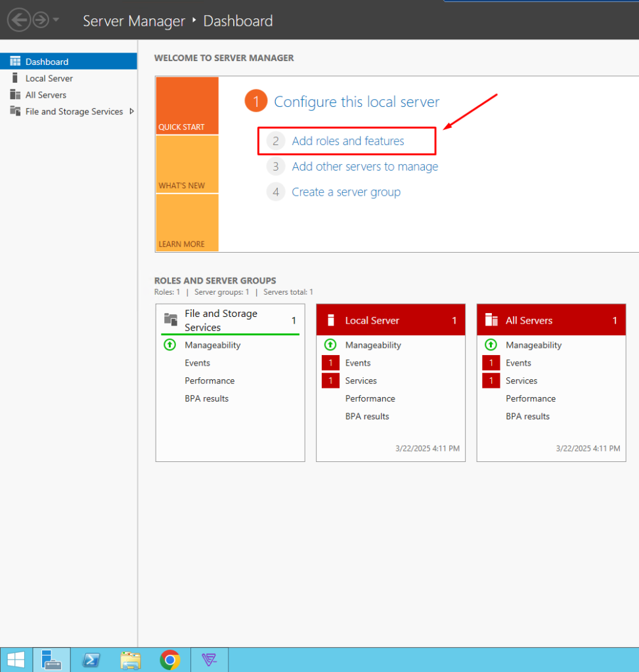Open the navigation history dropdown arrow
This screenshot has width=639, height=672.
pos(56,20)
